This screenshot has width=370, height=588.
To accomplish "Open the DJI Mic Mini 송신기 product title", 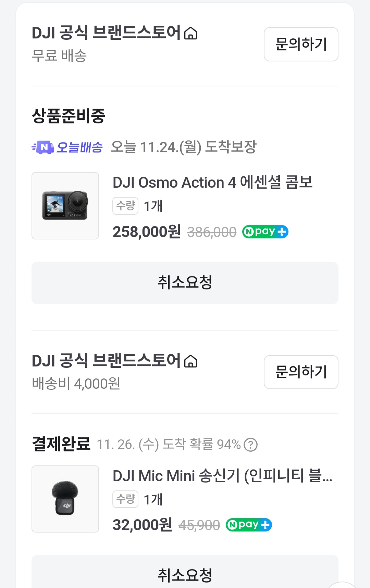I will pos(222,476).
